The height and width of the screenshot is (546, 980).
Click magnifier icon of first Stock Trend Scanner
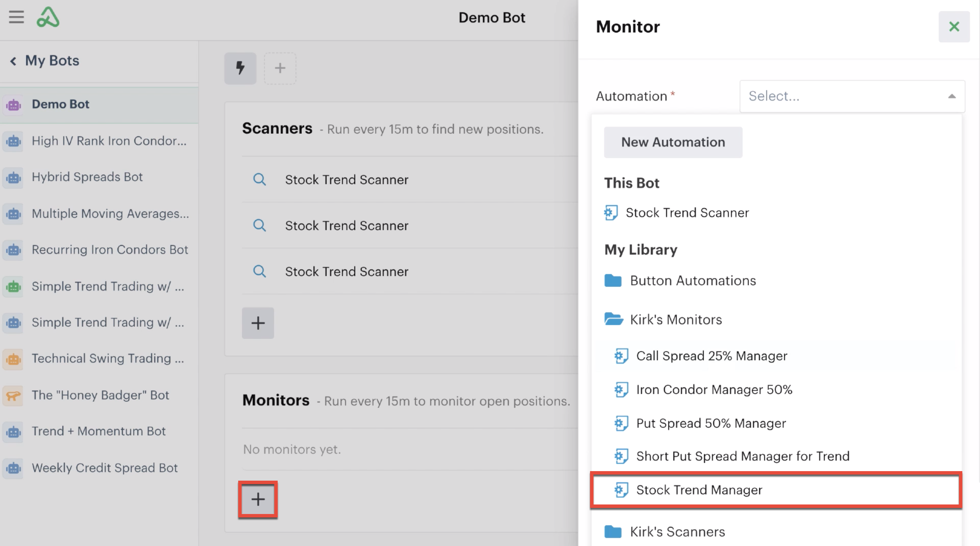(x=259, y=179)
